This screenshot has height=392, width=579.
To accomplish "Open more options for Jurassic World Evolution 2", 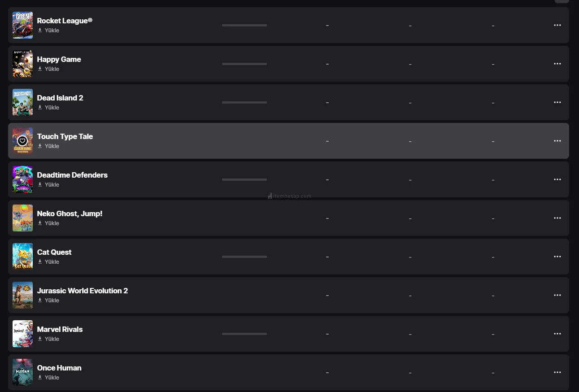I will point(557,295).
